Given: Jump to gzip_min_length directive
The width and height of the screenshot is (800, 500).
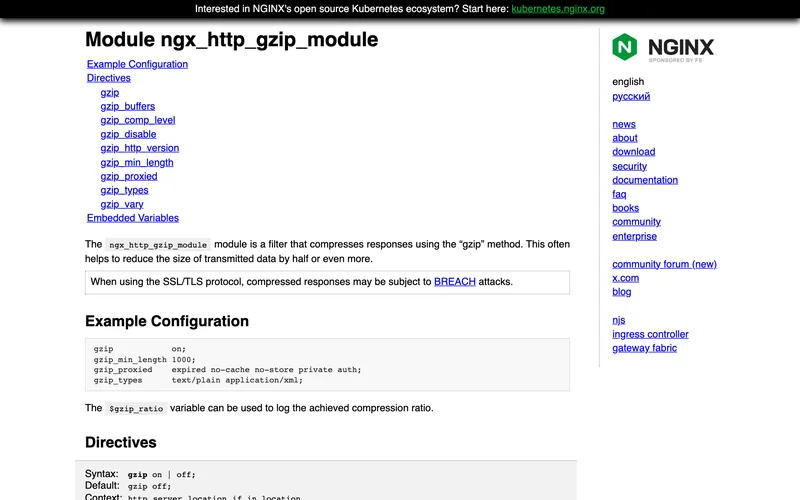Looking at the screenshot, I should [137, 162].
